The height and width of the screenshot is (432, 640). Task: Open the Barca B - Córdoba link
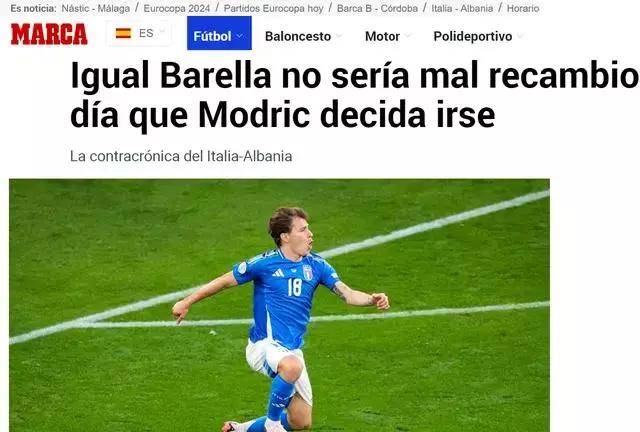coord(377,8)
